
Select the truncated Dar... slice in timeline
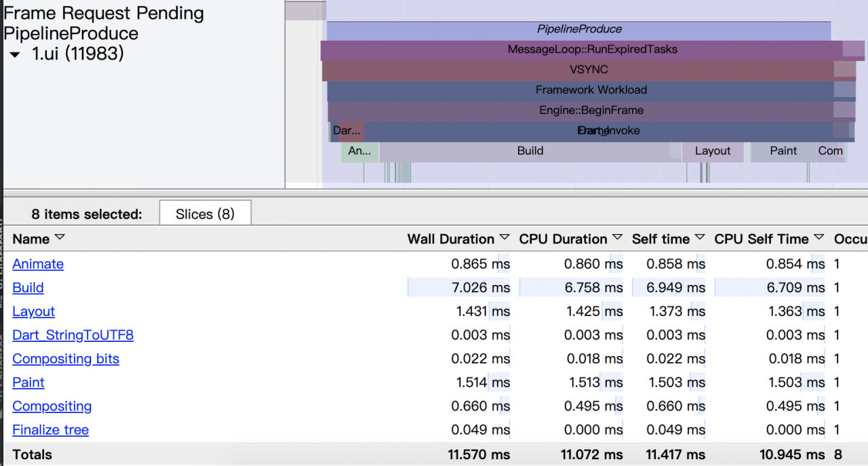[x=347, y=131]
